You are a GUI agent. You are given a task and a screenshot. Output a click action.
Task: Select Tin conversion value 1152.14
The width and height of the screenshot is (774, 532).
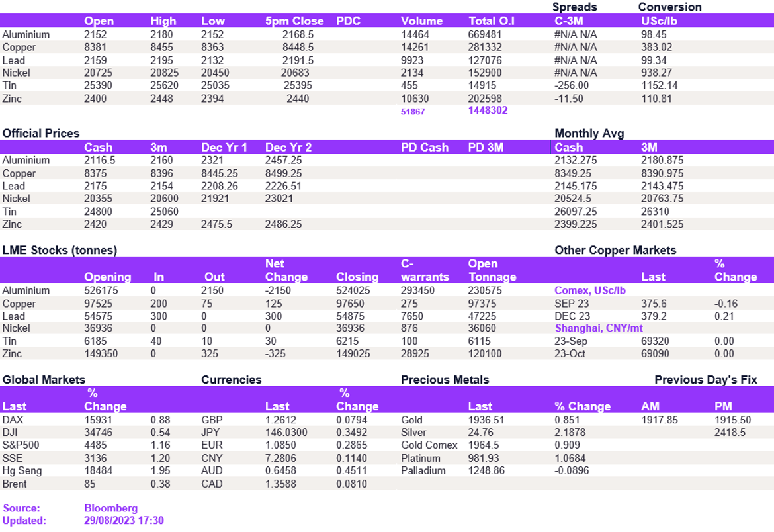660,85
